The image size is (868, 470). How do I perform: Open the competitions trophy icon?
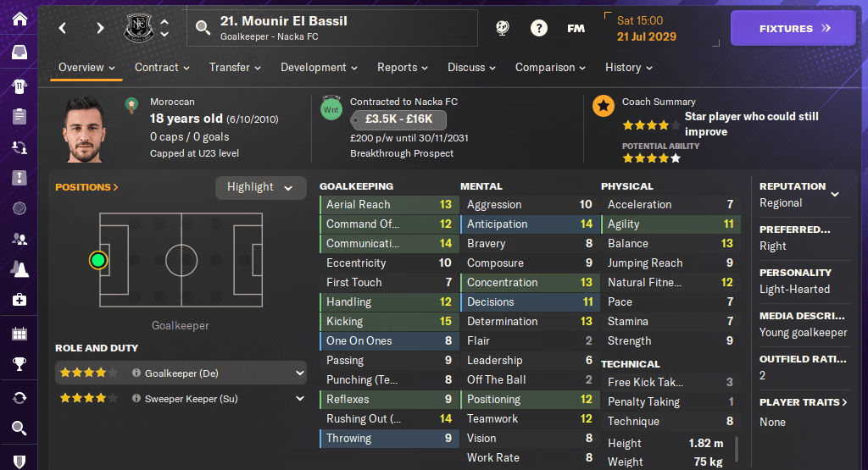(19, 365)
